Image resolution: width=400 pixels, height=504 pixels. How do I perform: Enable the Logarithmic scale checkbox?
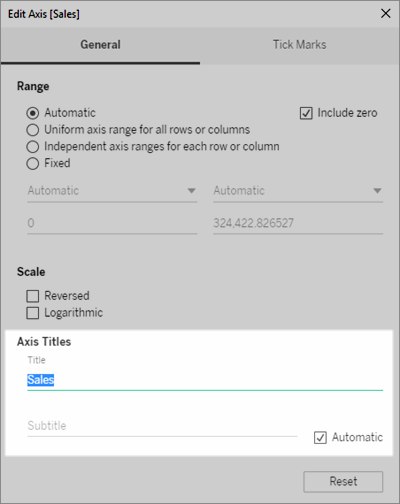tap(33, 313)
